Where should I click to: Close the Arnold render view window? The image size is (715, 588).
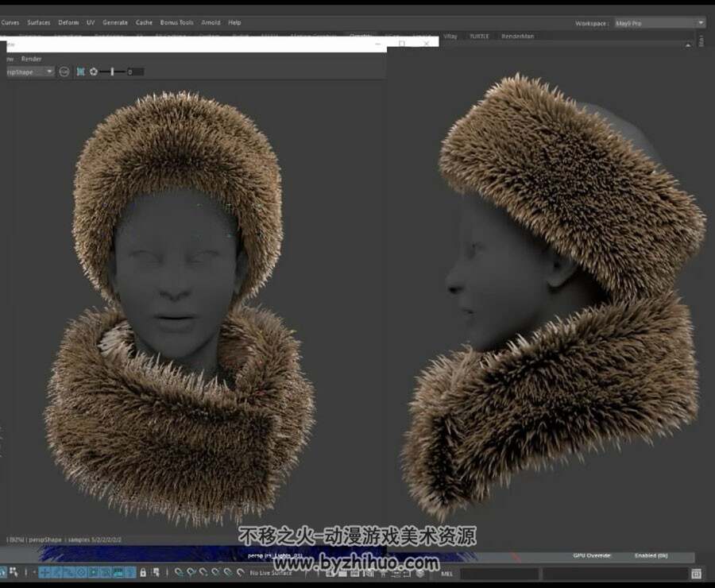point(426,44)
